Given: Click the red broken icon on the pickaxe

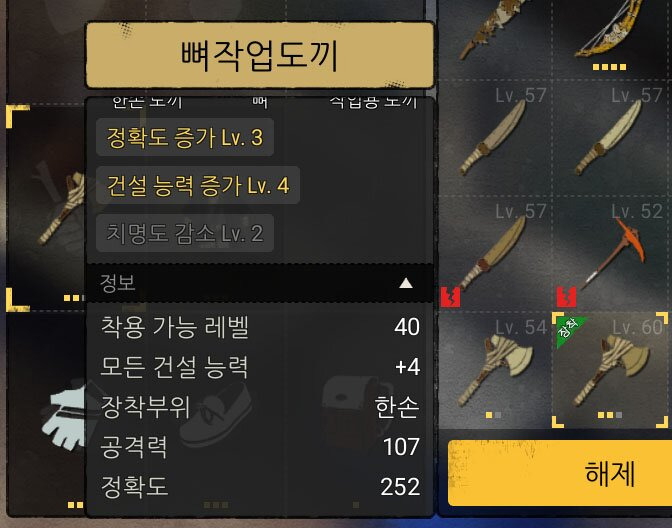Looking at the screenshot, I should click(566, 297).
